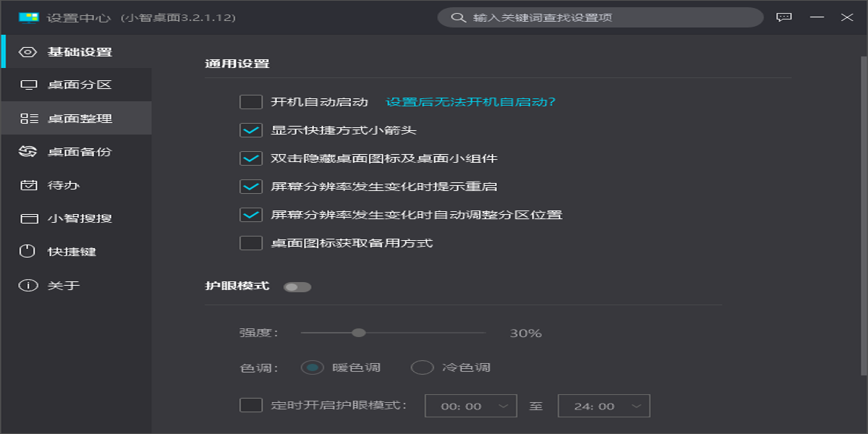The height and width of the screenshot is (434, 868).
Task: Click the monitor icon for 桌面分区
Action: (27, 85)
